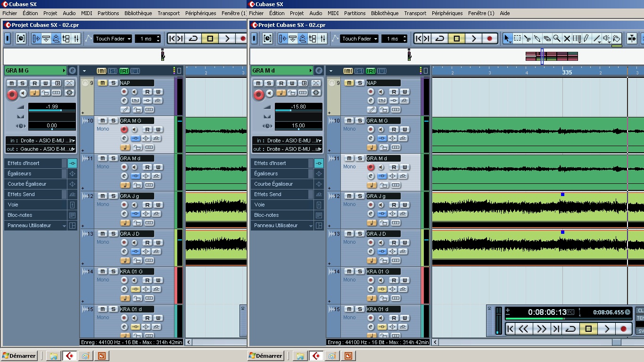This screenshot has height=362, width=644.
Task: Choose the Range Selection tool
Action: tap(518, 39)
